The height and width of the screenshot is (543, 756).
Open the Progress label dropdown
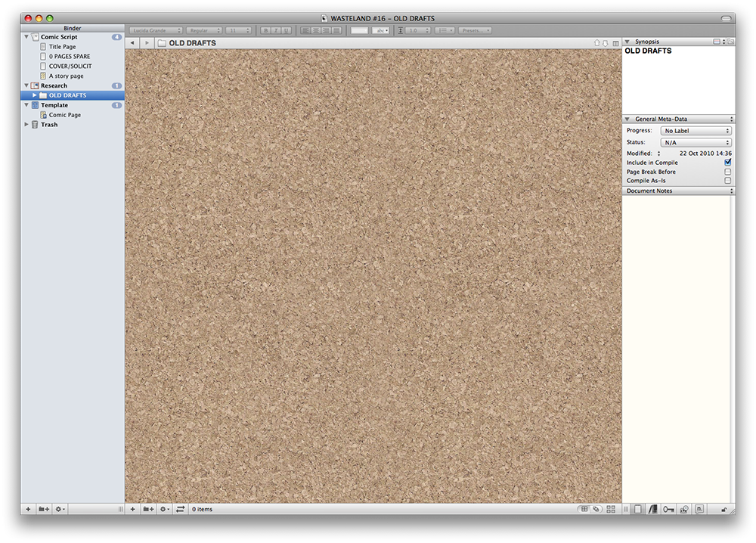tap(696, 131)
